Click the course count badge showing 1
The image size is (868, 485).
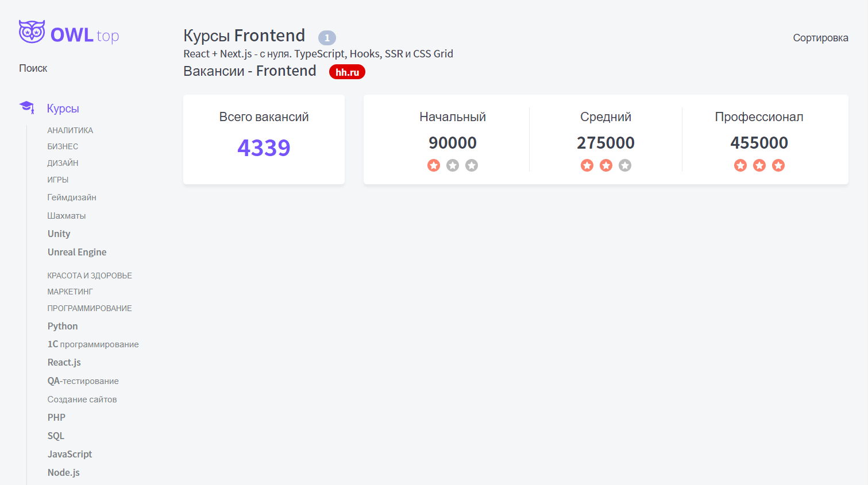point(327,38)
